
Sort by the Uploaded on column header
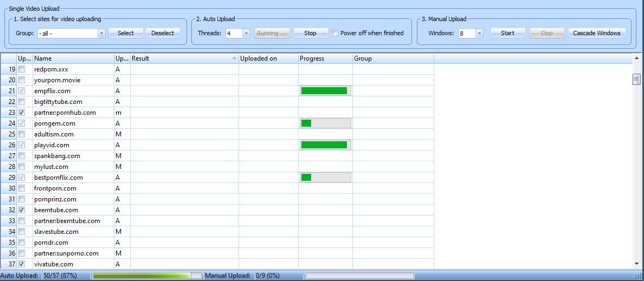coord(269,58)
